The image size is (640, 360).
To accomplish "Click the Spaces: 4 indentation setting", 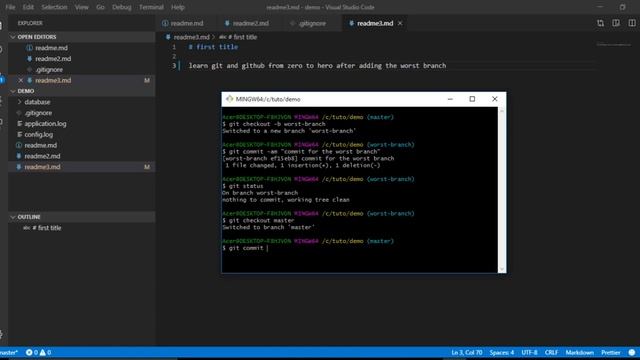I will 502,353.
